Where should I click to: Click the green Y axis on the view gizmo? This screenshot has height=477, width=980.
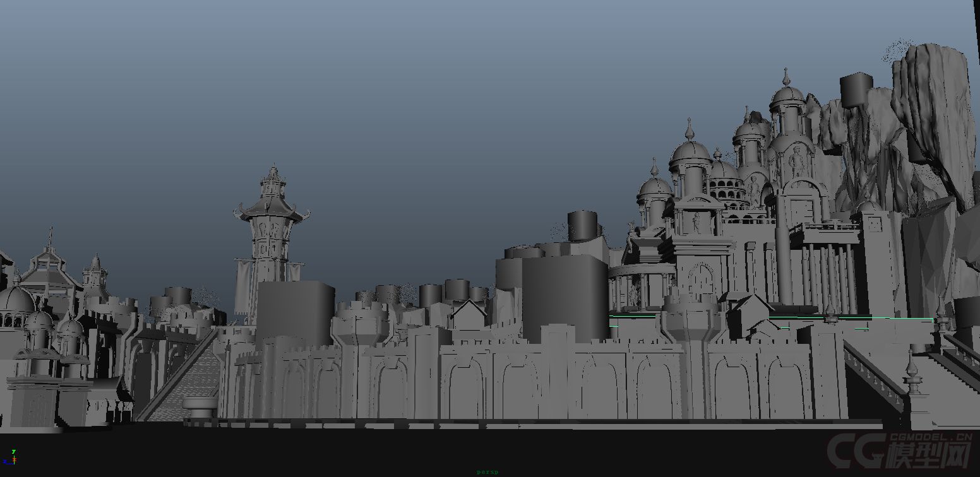(13, 452)
